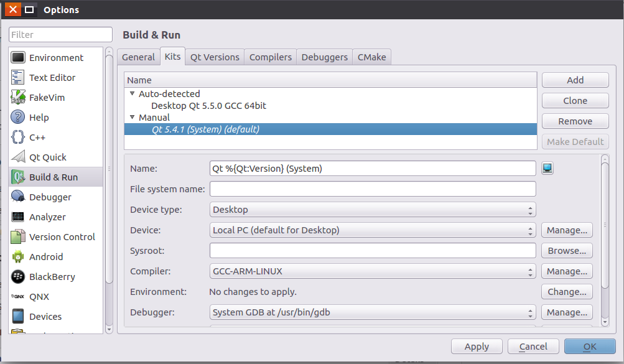Open the Environment settings category icon

pyautogui.click(x=18, y=58)
